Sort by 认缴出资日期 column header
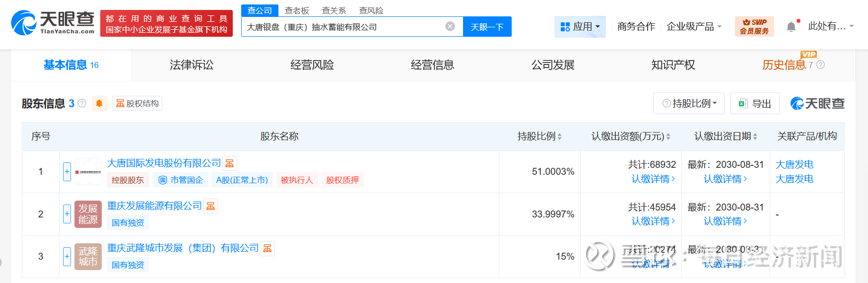This screenshot has width=868, height=283. (726, 137)
